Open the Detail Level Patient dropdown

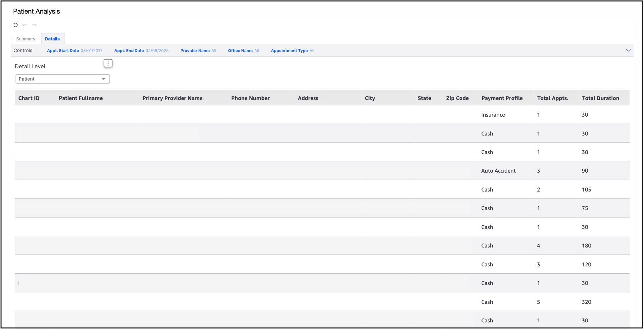63,79
